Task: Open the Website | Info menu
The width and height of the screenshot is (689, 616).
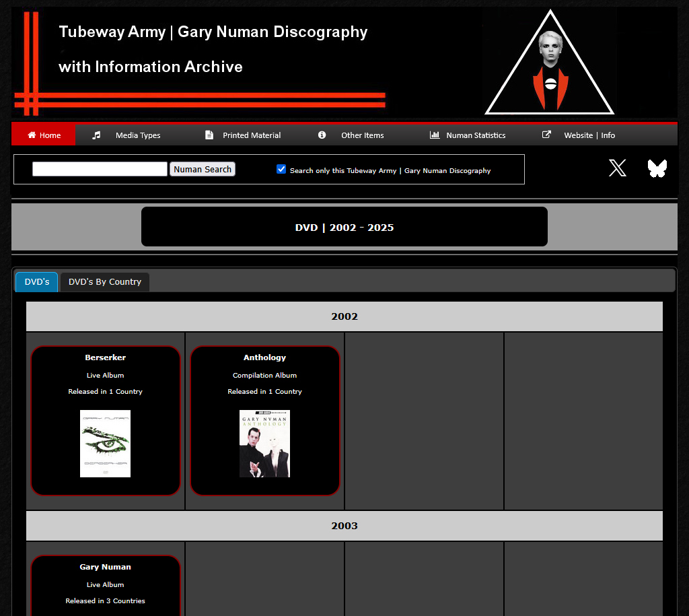Action: [589, 135]
